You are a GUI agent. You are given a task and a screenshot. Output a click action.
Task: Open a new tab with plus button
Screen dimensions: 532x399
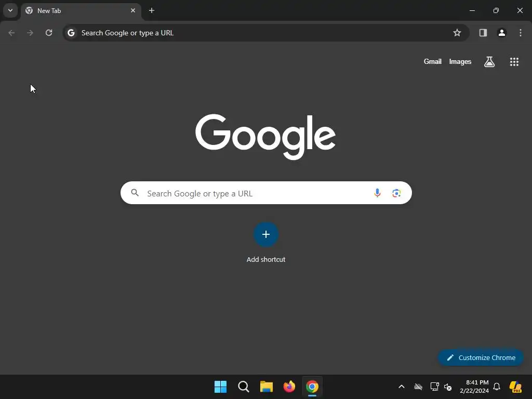[152, 10]
